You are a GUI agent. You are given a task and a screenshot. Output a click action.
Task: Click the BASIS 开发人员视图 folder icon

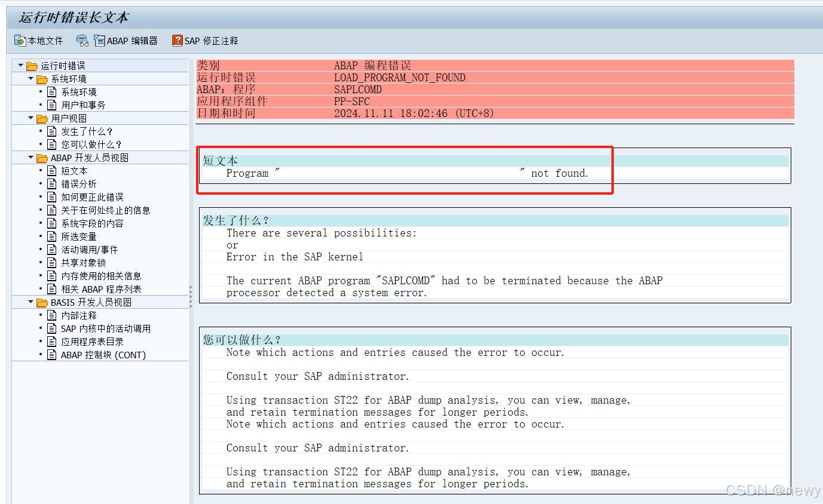tap(42, 302)
